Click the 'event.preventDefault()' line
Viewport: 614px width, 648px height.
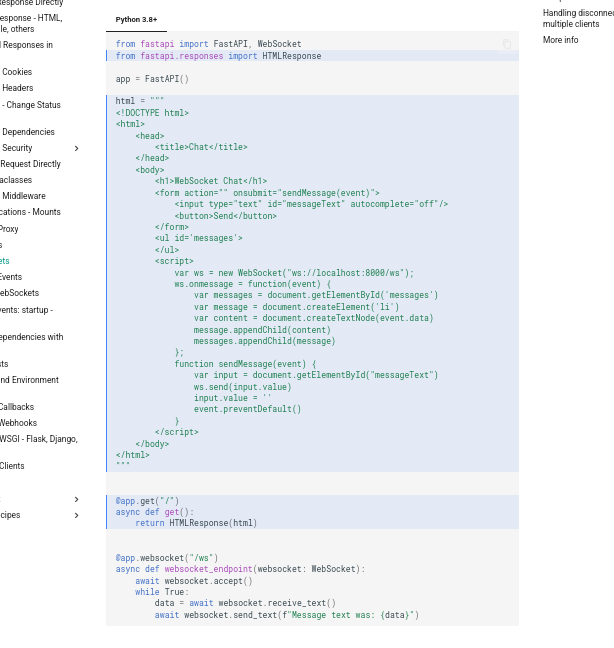click(248, 409)
